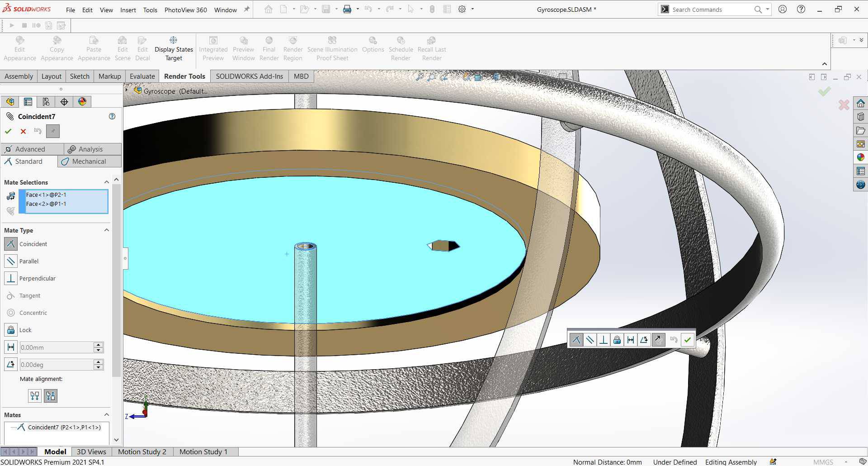This screenshot has height=466, width=868.
Task: Collapse the Mate Type section
Action: 107,230
